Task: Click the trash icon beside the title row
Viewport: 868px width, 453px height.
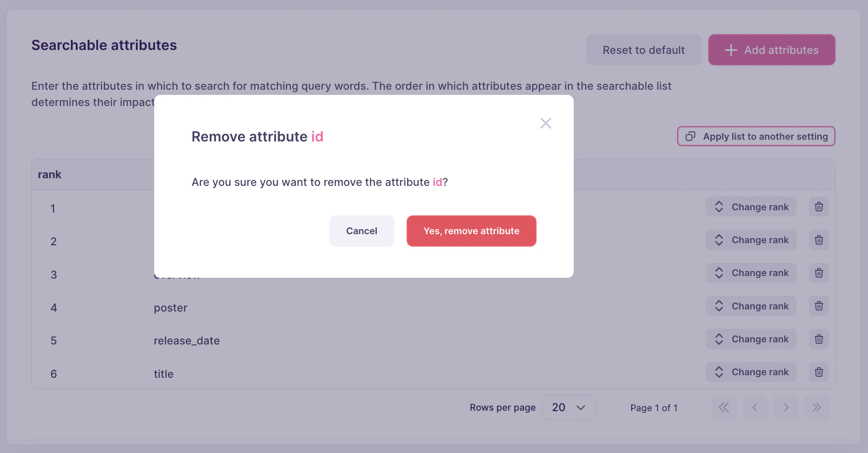Action: [818, 372]
